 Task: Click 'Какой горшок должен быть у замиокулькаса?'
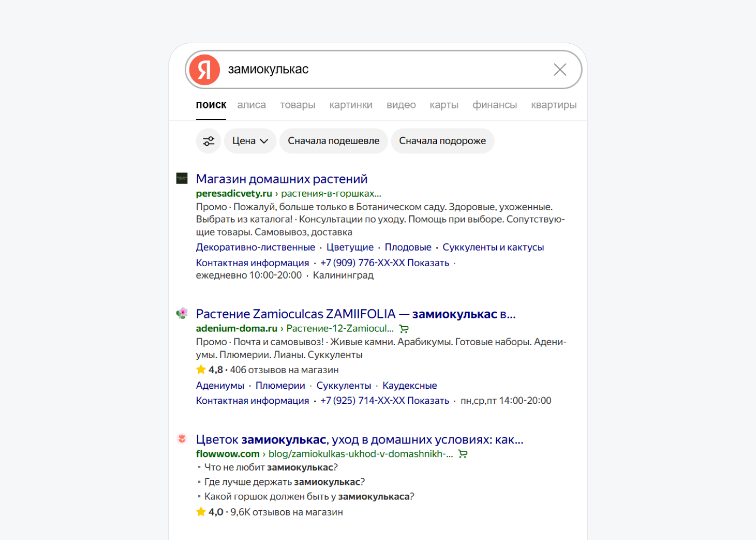pos(309,496)
